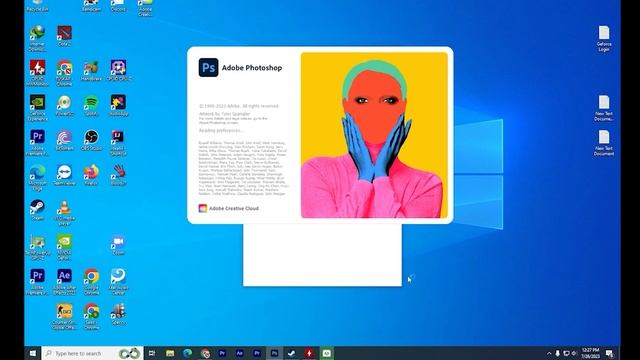Launch PowerISO from the desktop
This screenshot has width=640, height=360.
(x=64, y=105)
